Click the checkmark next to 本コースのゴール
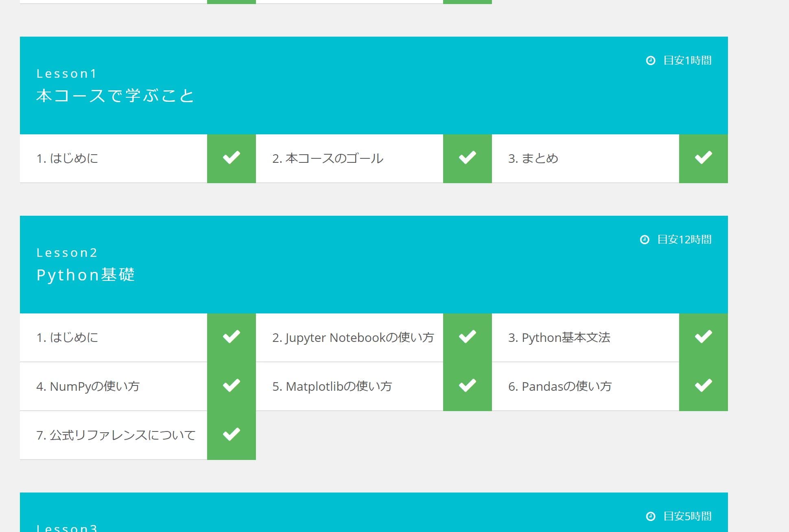The image size is (789, 532). click(467, 158)
